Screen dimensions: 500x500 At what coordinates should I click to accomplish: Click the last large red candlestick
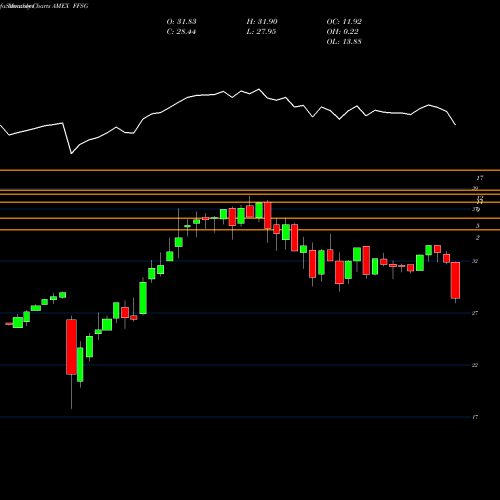[x=455, y=280]
